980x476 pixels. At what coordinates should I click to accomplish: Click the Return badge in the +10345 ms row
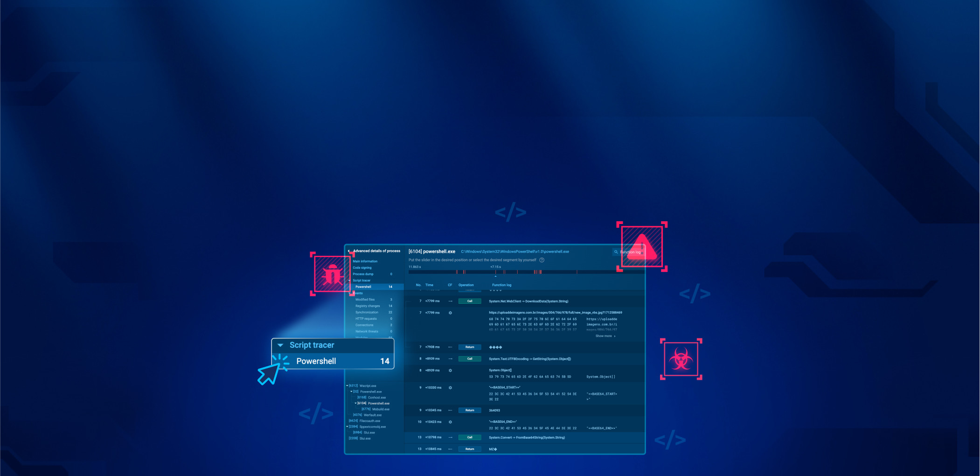pyautogui.click(x=470, y=411)
